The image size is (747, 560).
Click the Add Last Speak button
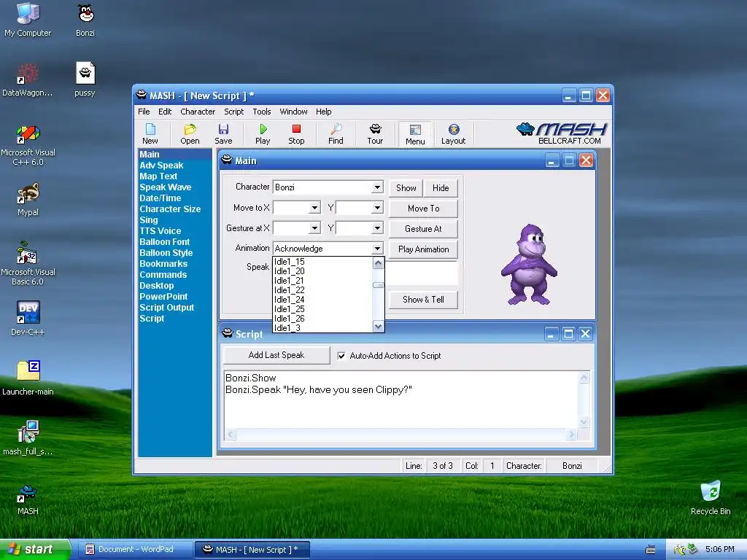tap(276, 355)
